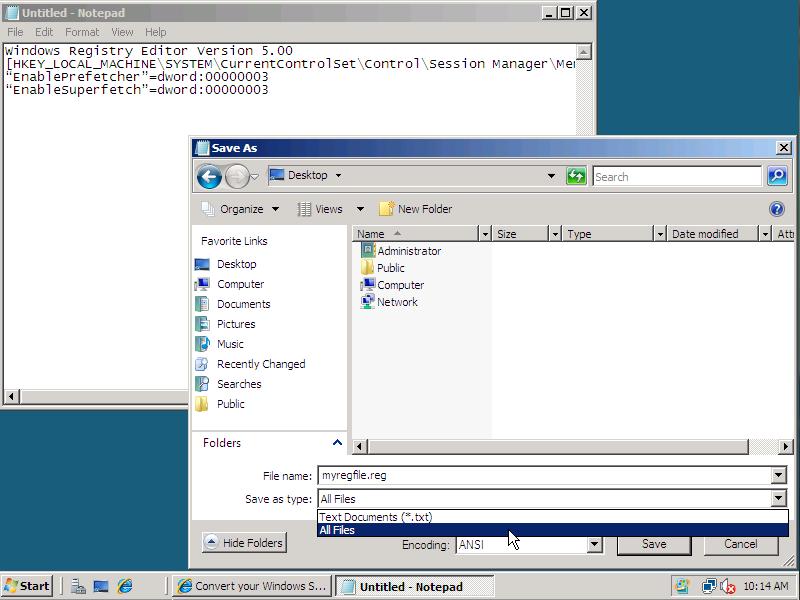Image resolution: width=800 pixels, height=600 pixels.
Task: Select Desktop in Favorite Links
Action: (x=236, y=264)
